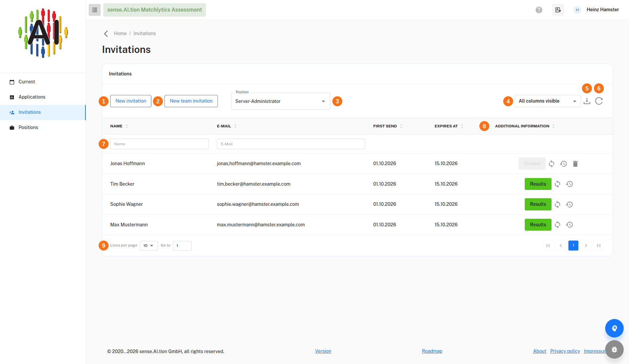The width and height of the screenshot is (629, 364).
Task: View Results for Sophie Wagner
Action: pos(538,205)
